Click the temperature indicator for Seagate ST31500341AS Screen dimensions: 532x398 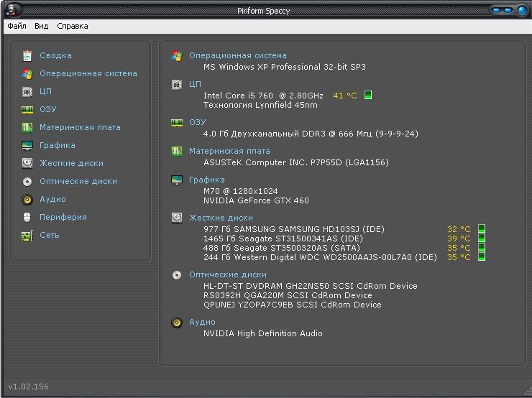(x=482, y=238)
